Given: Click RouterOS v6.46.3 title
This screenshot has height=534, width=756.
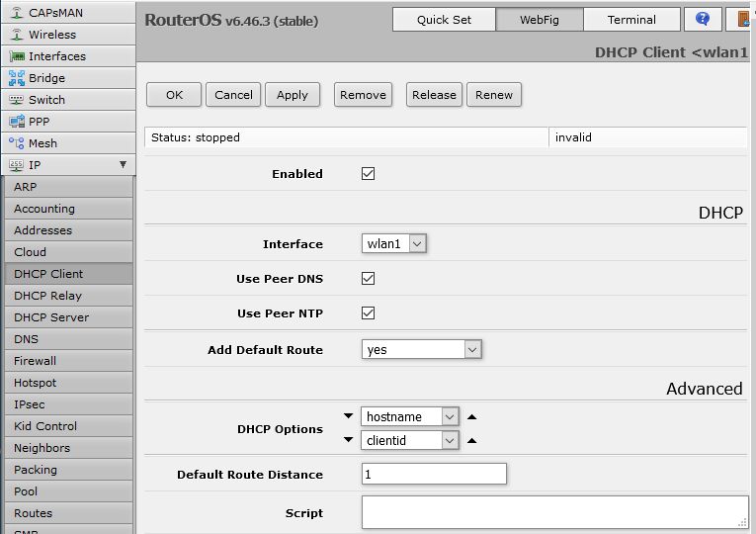Looking at the screenshot, I should click(x=231, y=20).
